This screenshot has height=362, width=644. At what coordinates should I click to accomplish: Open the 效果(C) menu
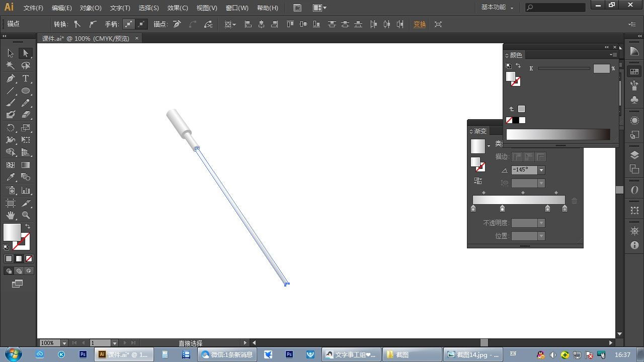[178, 8]
